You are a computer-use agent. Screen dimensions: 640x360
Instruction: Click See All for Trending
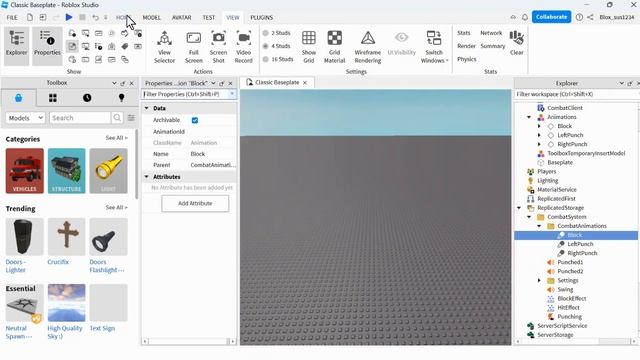coord(116,208)
